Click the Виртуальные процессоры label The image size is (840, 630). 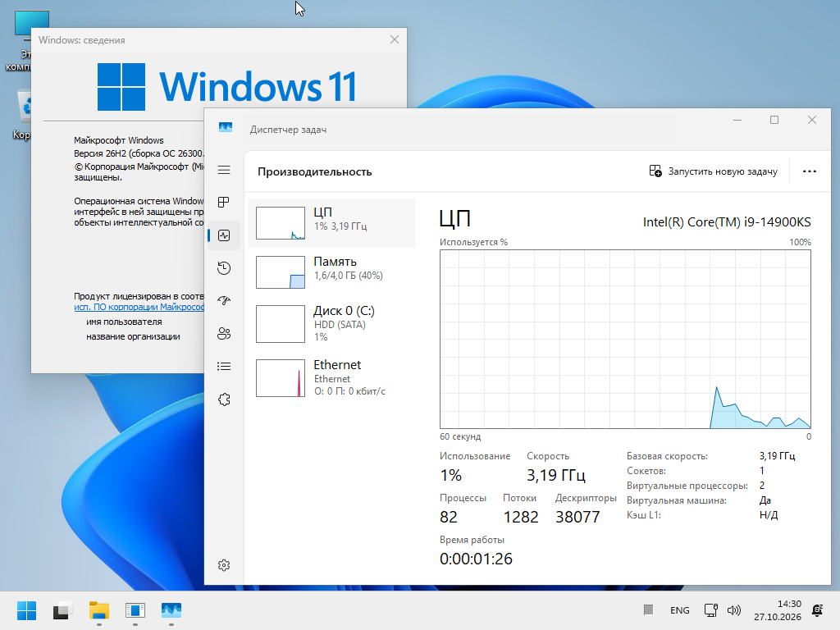tap(687, 486)
